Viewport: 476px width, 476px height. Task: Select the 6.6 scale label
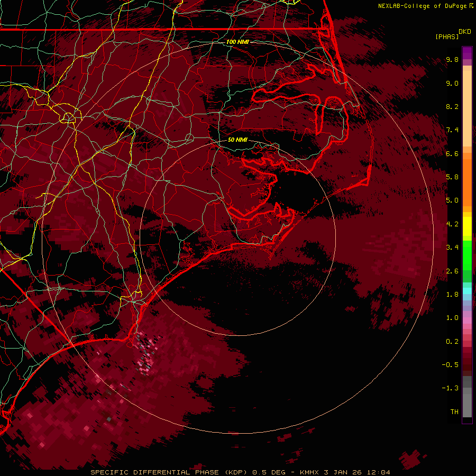pyautogui.click(x=452, y=153)
